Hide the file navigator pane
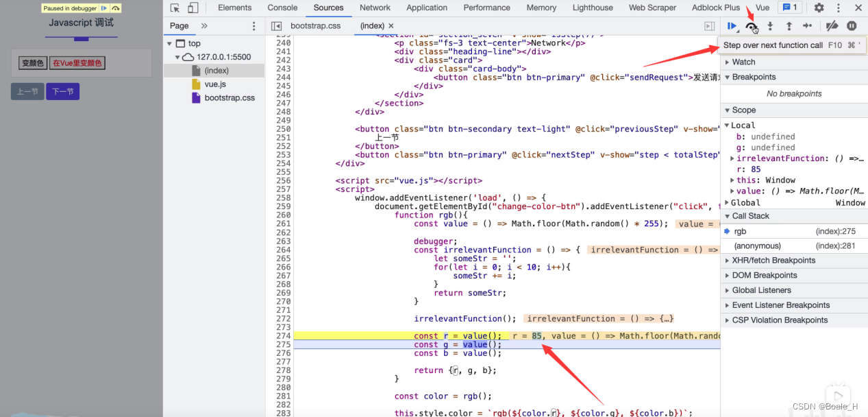This screenshot has width=868, height=417. [x=276, y=26]
